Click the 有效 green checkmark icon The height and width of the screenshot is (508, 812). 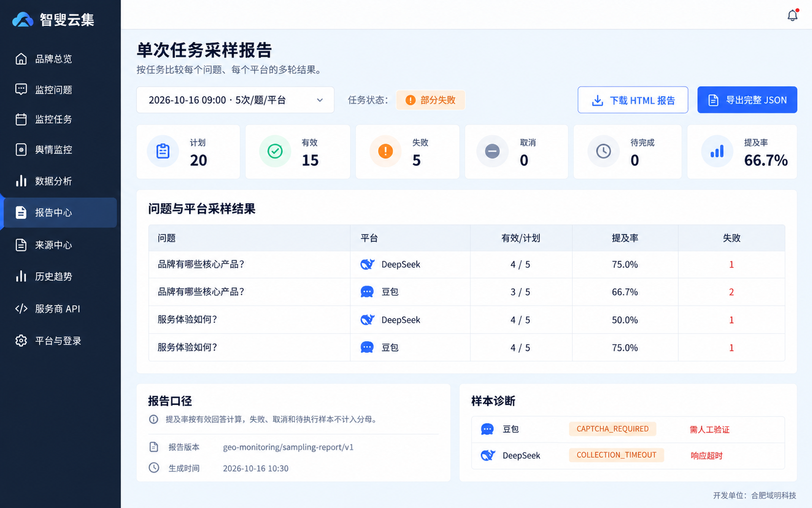click(275, 151)
